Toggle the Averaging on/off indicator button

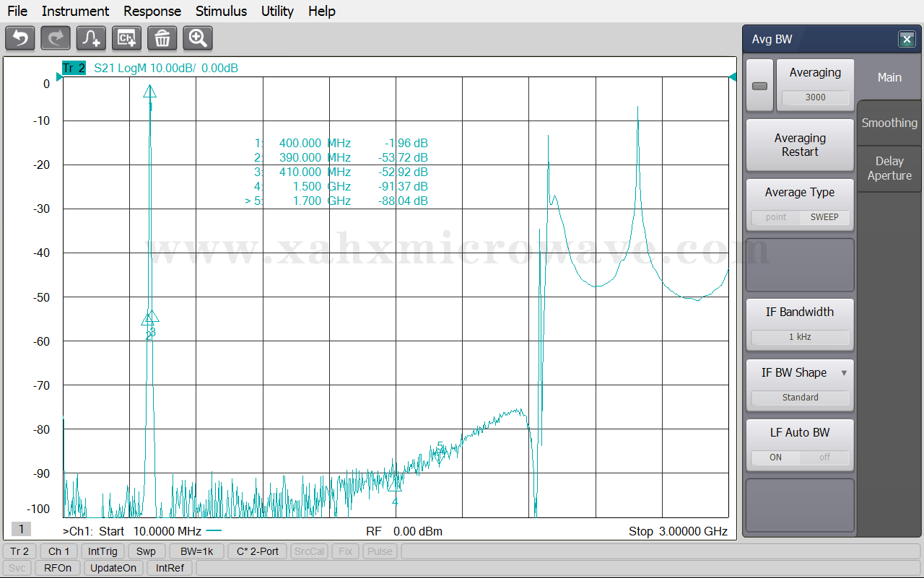759,86
